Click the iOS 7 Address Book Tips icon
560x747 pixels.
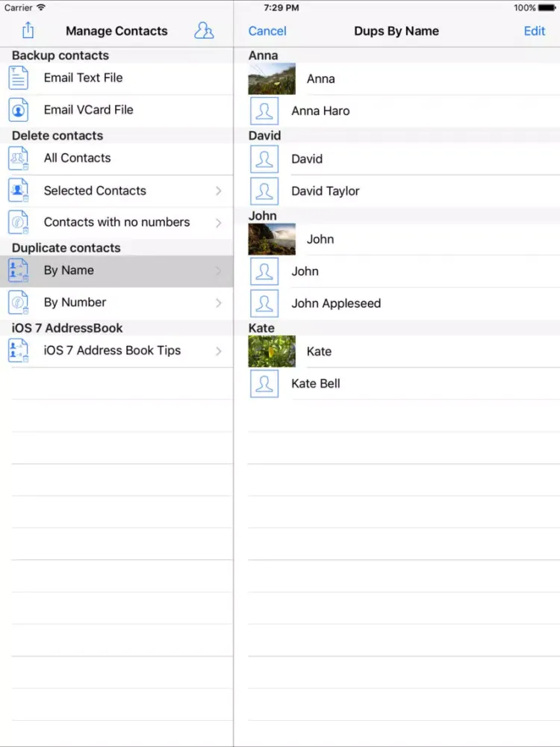pyautogui.click(x=19, y=350)
